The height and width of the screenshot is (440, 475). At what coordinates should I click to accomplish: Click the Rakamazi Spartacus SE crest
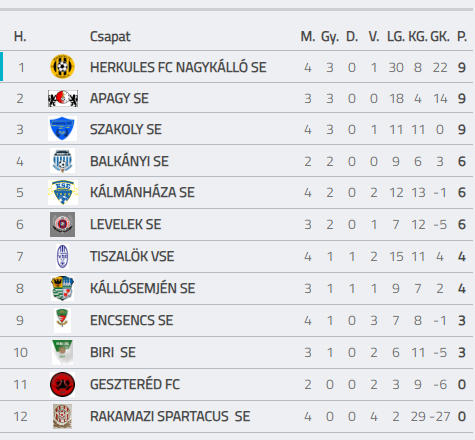(x=62, y=416)
